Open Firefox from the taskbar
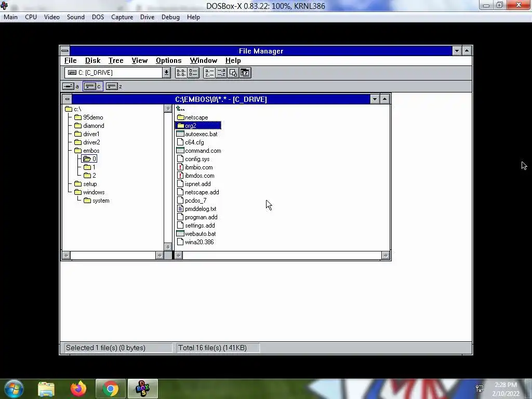 tap(78, 389)
